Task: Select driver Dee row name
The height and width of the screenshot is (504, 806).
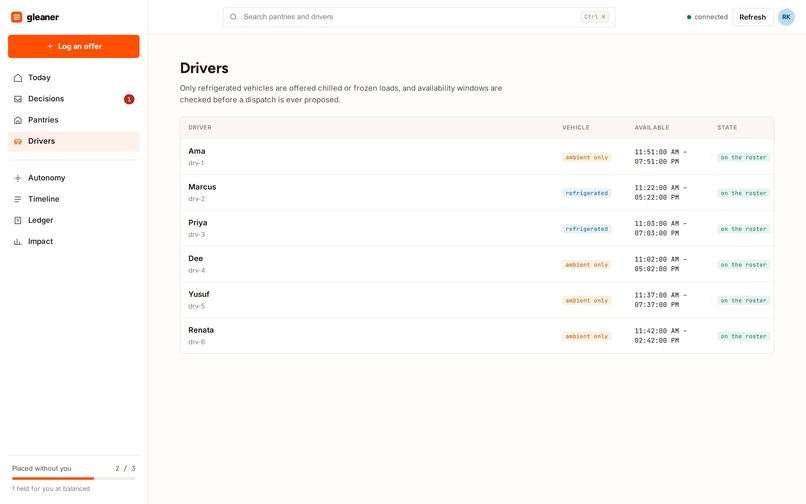Action: point(195,259)
